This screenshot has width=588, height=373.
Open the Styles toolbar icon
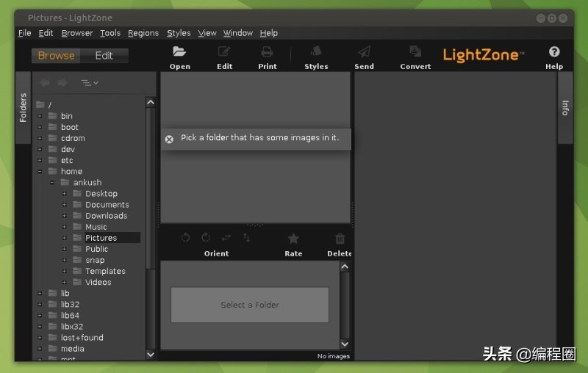coord(316,51)
